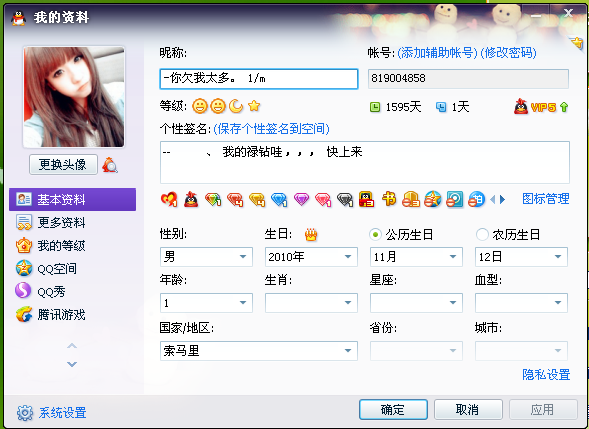Click the blue 拍 badge icon

476,199
